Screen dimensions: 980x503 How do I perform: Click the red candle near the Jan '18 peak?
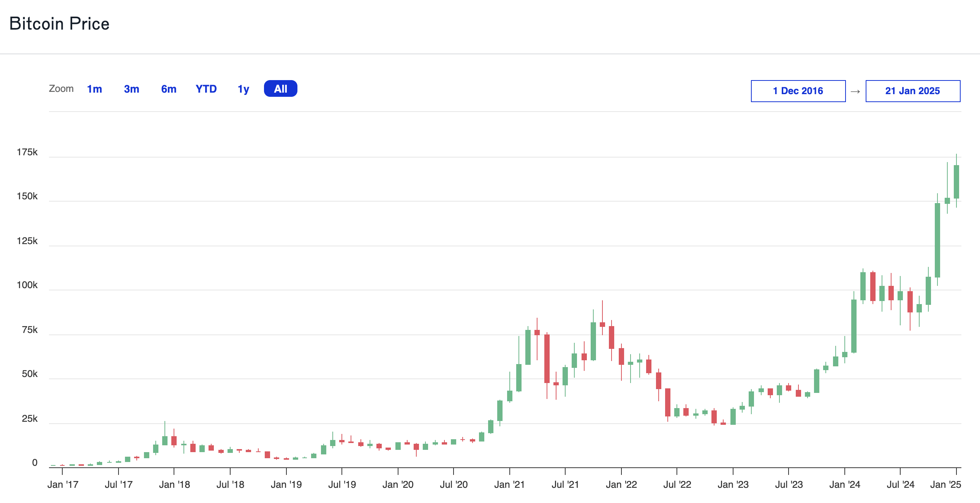[174, 441]
